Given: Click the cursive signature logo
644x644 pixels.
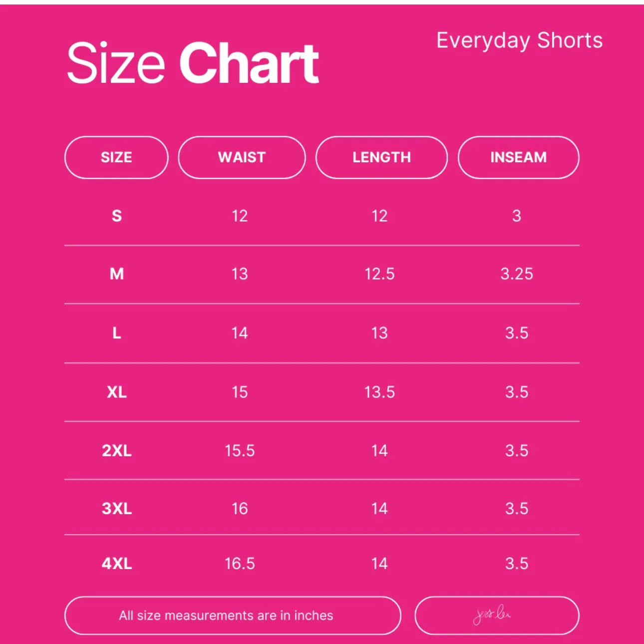Looking at the screenshot, I should [x=492, y=615].
